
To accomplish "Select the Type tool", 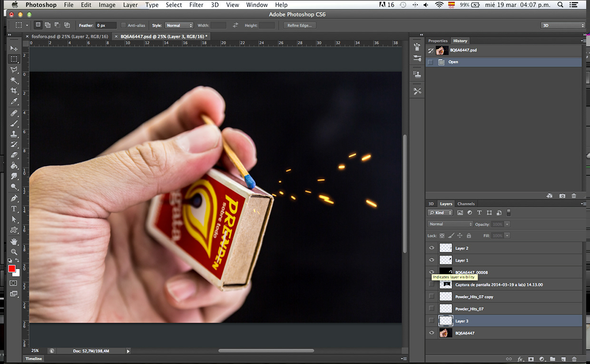I will point(14,209).
